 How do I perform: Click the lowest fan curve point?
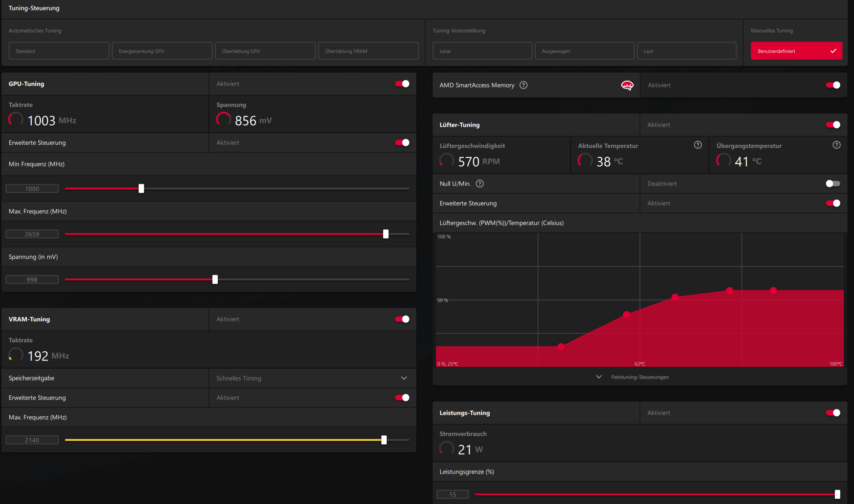click(x=561, y=347)
